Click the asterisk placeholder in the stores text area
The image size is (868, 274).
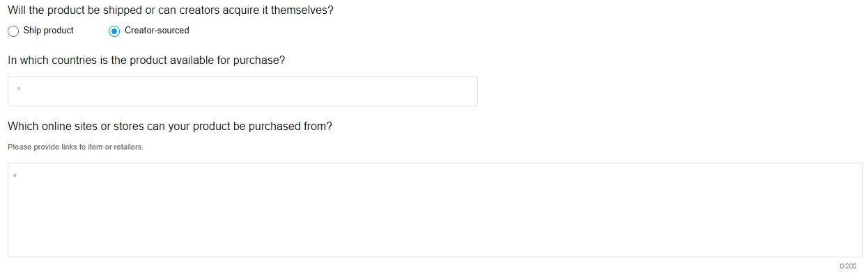coord(15,177)
